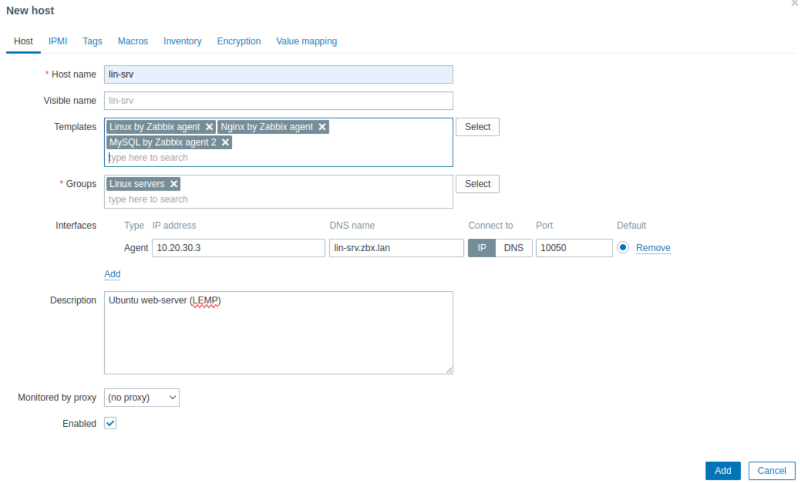The width and height of the screenshot is (800, 483).
Task: Focus the Visible name field
Action: 279,101
